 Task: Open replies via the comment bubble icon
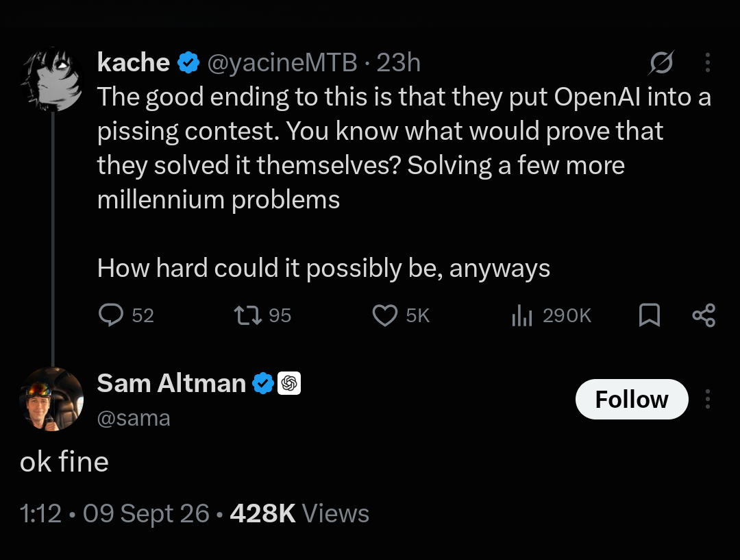click(111, 315)
